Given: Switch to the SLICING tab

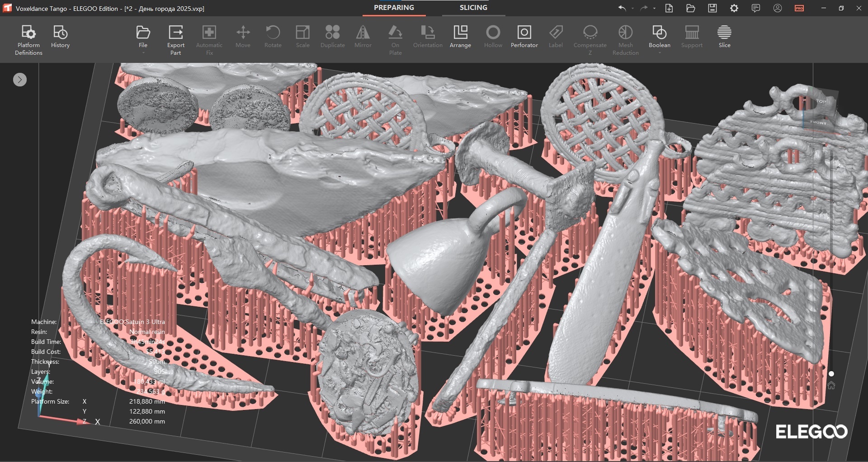Looking at the screenshot, I should click(x=473, y=8).
